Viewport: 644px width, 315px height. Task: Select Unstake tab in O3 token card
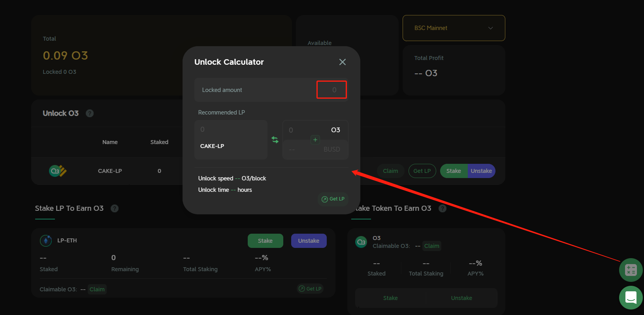click(461, 298)
